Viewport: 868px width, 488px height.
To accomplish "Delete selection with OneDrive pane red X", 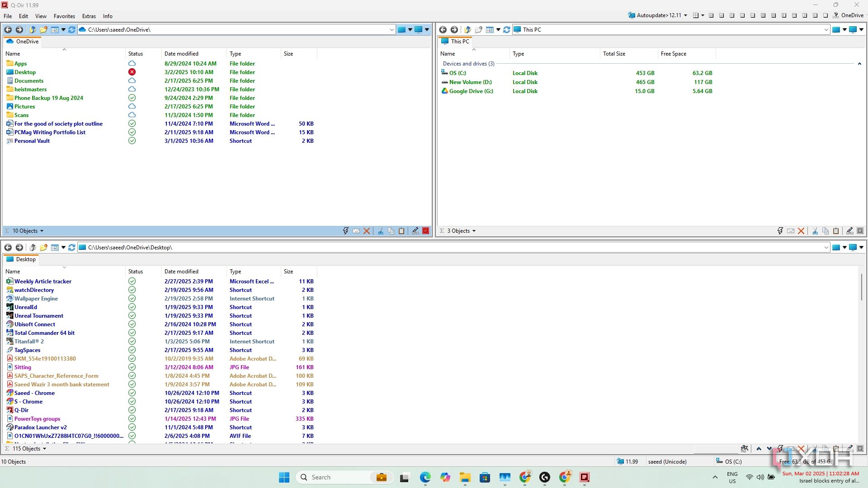I will [x=367, y=231].
